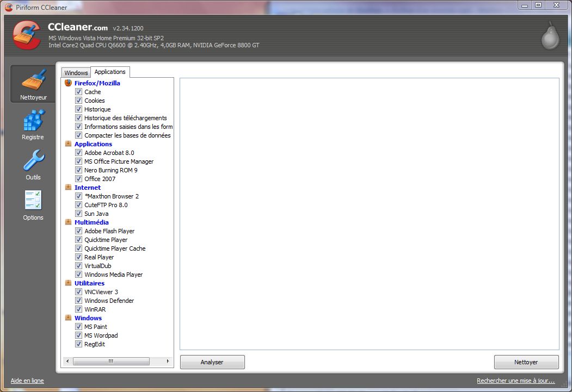
Task: Open the Nettoyeur cleaner section icon
Action: (x=34, y=80)
